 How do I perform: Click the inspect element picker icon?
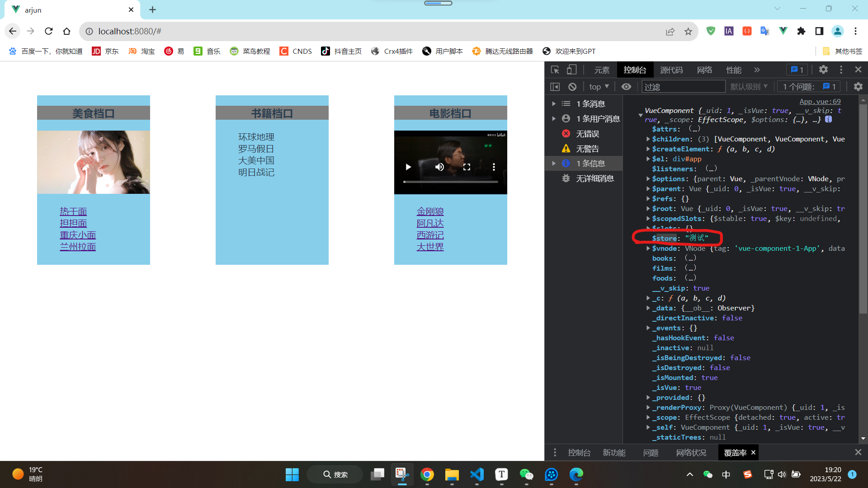(554, 70)
